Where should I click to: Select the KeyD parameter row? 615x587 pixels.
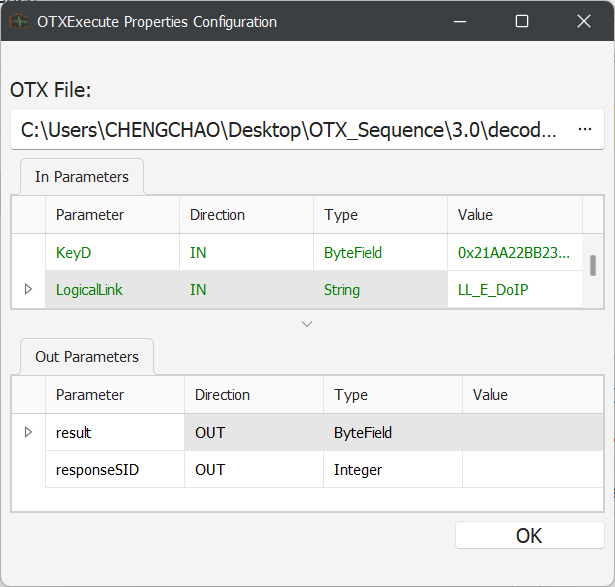point(112,253)
